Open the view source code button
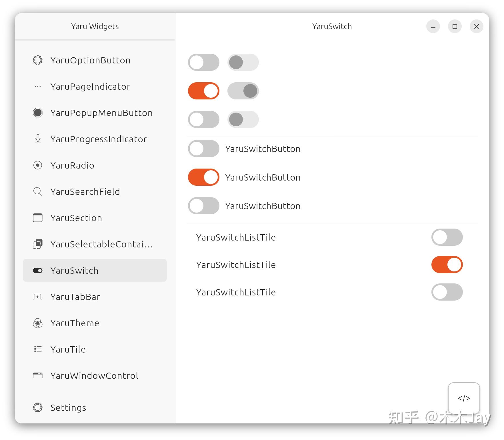The width and height of the screenshot is (504, 440). click(x=464, y=398)
